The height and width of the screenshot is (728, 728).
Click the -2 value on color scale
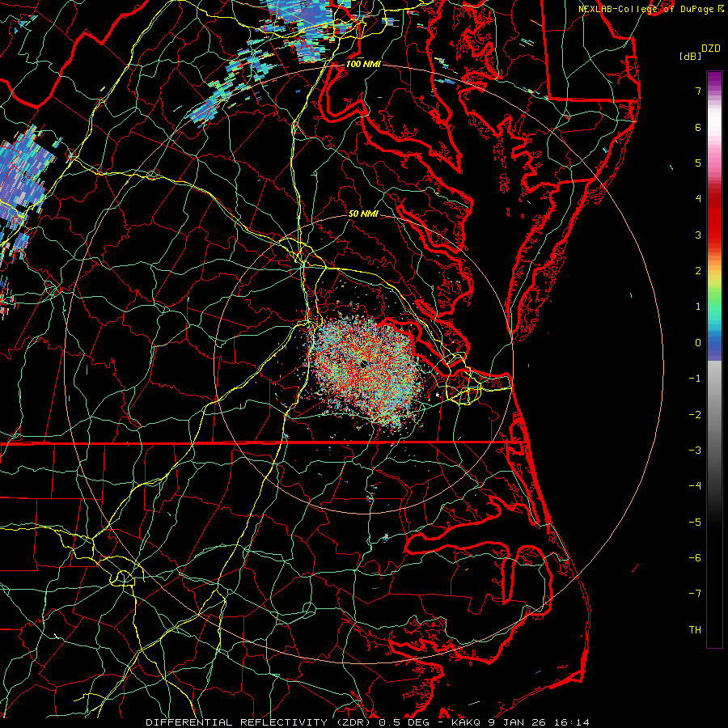(x=695, y=415)
